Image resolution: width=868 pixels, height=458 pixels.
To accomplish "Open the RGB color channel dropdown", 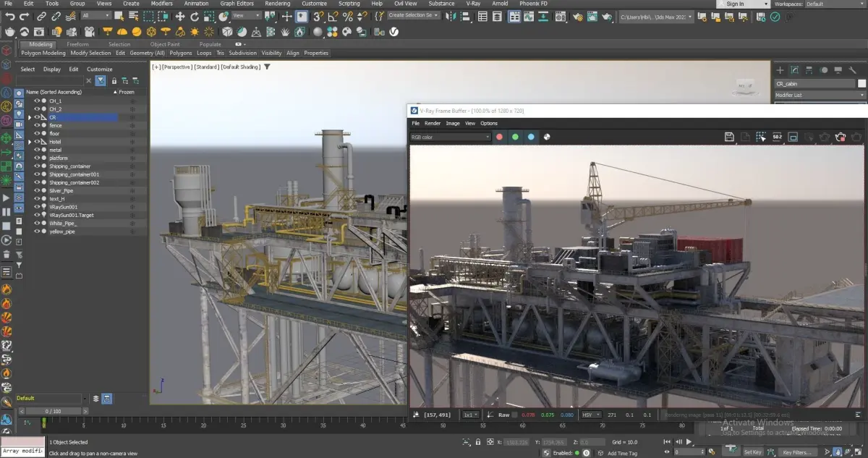I will coord(451,137).
